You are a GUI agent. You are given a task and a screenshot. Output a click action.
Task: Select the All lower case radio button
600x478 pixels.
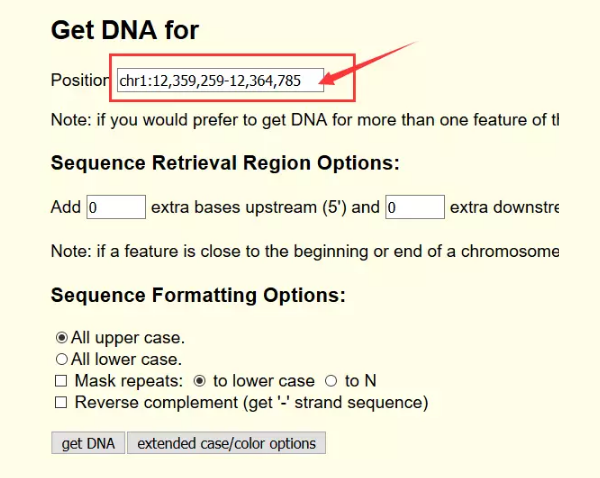(62, 359)
